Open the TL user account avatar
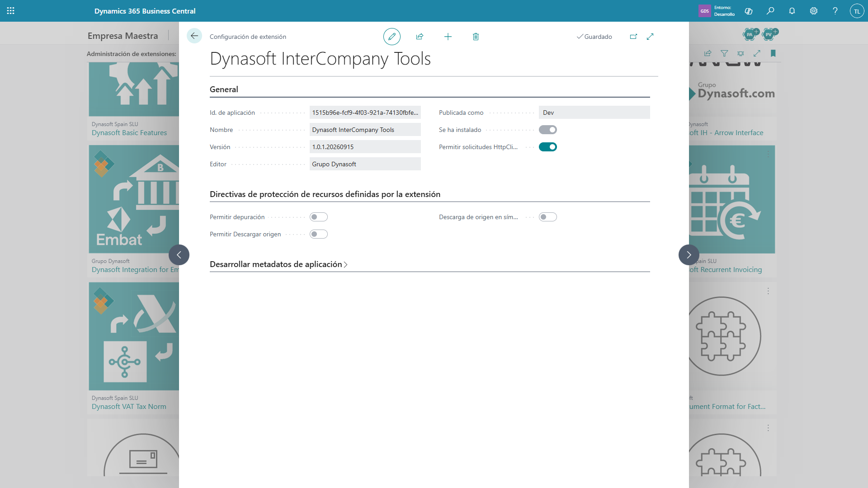Screen dimensions: 868x488 click(857, 11)
